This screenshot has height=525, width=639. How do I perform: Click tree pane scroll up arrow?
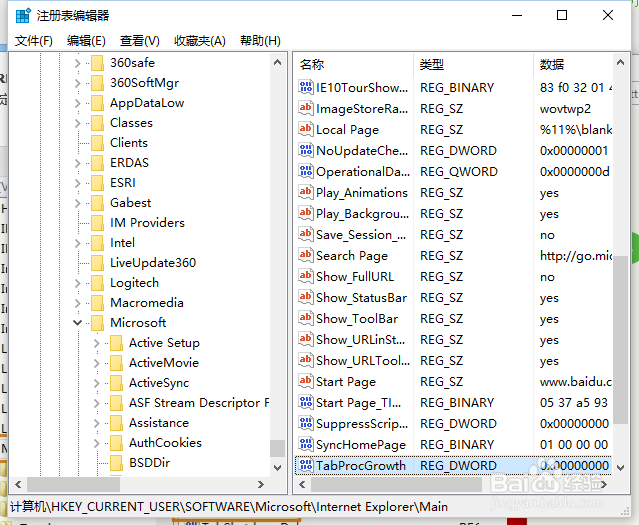click(278, 62)
